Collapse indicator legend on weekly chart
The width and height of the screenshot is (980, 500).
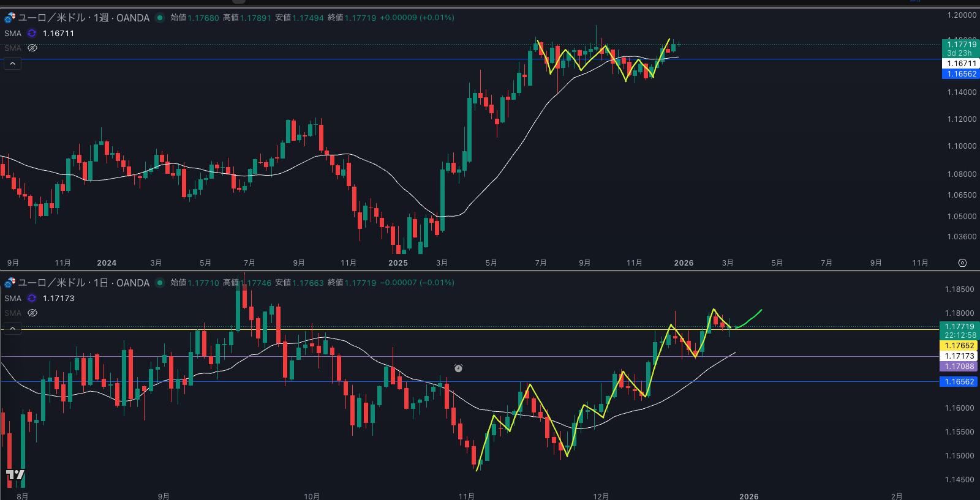pos(12,64)
